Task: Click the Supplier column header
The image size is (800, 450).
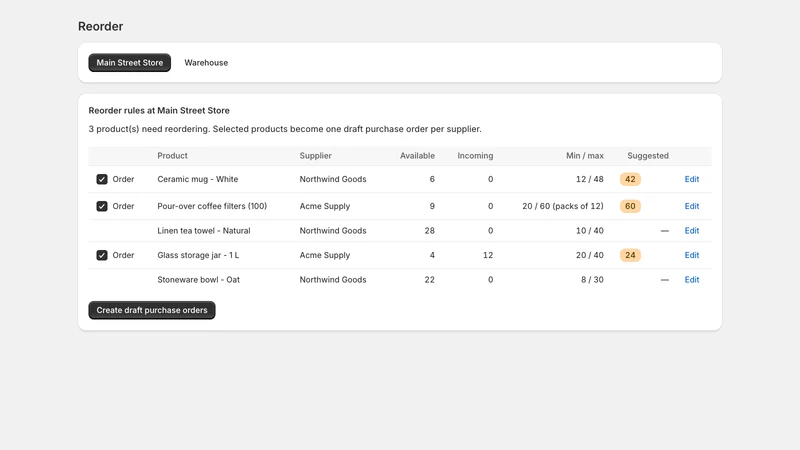Action: coord(315,156)
